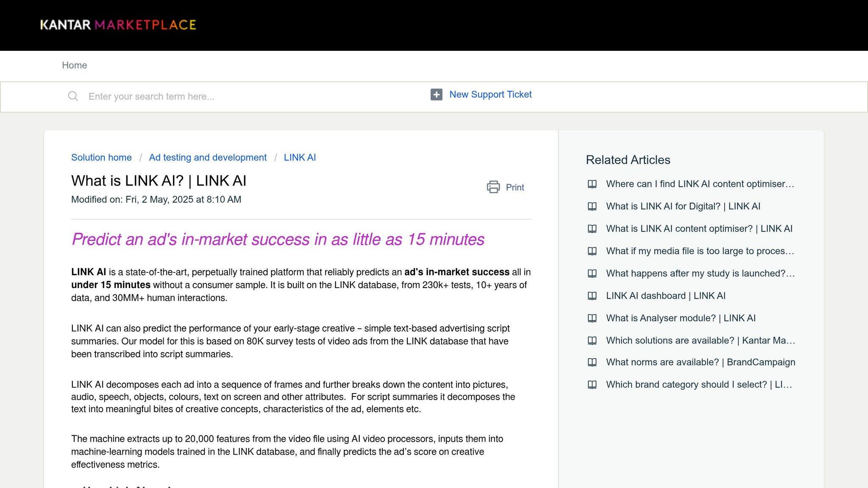
Task: Click the 'What is LINK AI? | LINK AI' title
Action: (159, 181)
